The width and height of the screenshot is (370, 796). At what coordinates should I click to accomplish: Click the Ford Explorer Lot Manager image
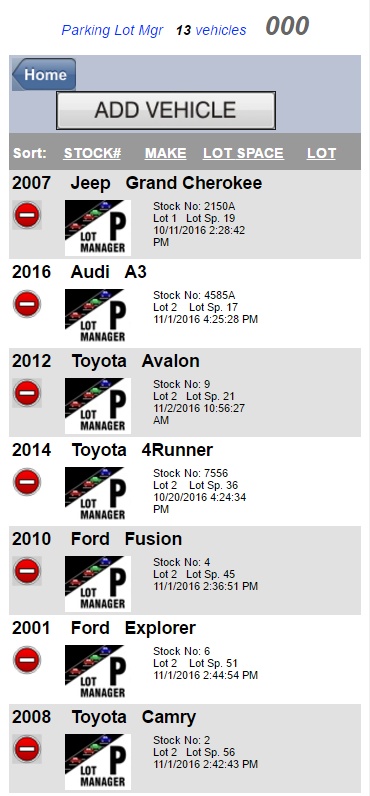(x=98, y=673)
